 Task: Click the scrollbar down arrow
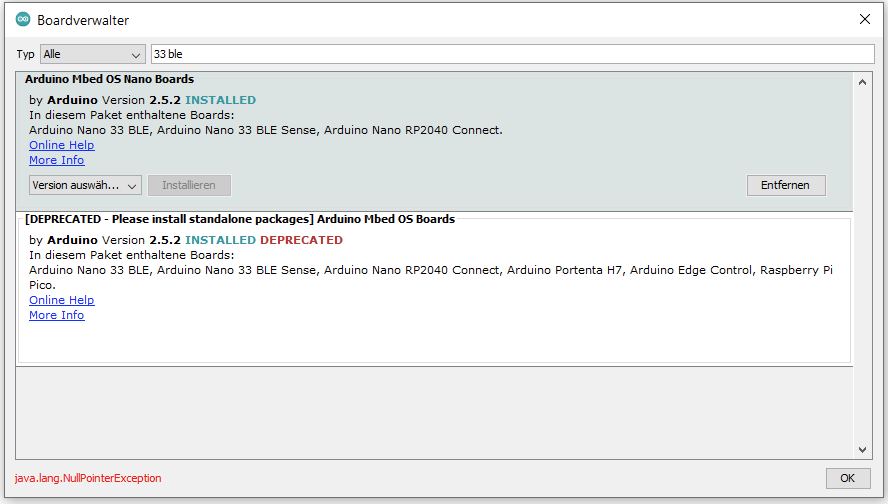[862, 450]
